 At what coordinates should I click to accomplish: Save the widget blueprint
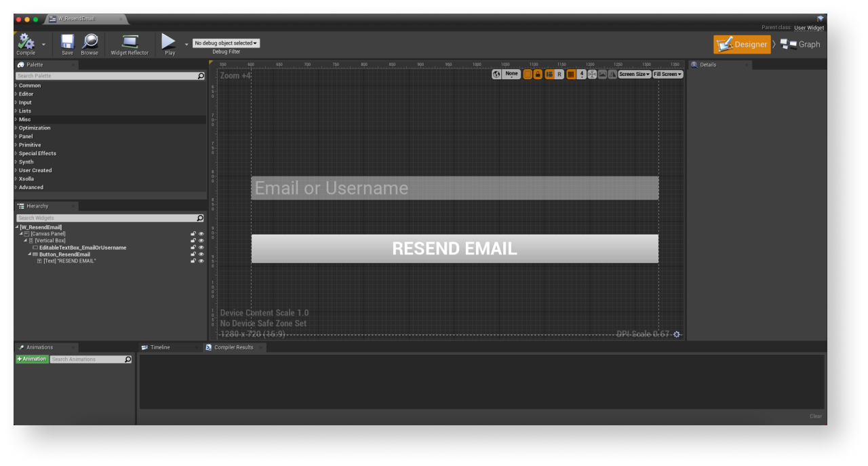click(x=67, y=42)
